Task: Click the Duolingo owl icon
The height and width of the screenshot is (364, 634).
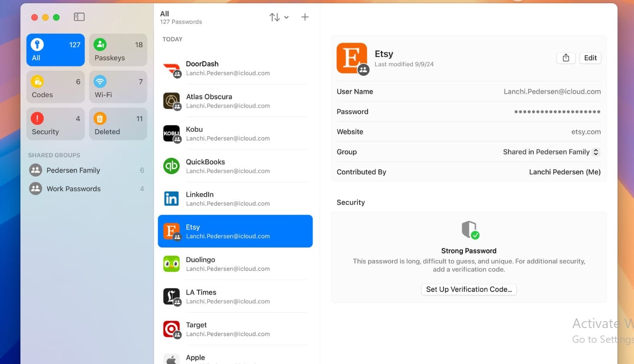Action: [x=172, y=264]
